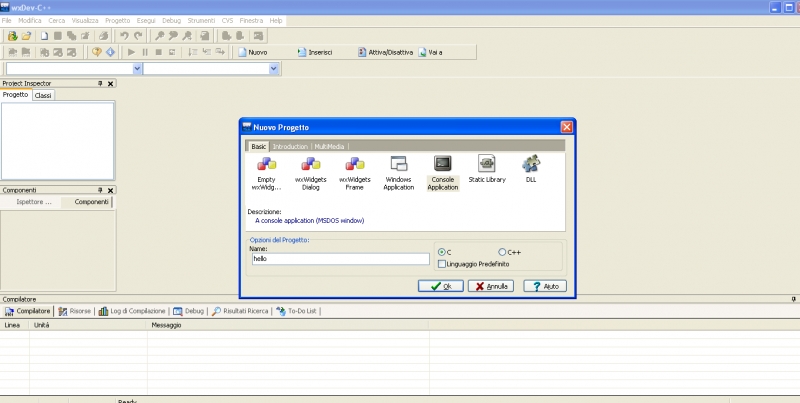Open the Debug bottom tab

click(188, 311)
